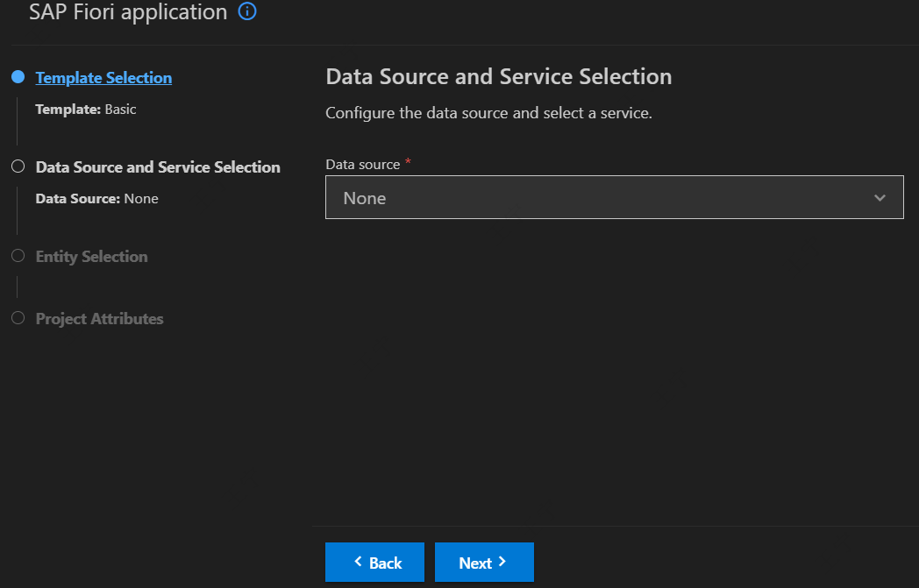Select the Data Source and Service Selection step label
919x588 pixels.
158,167
